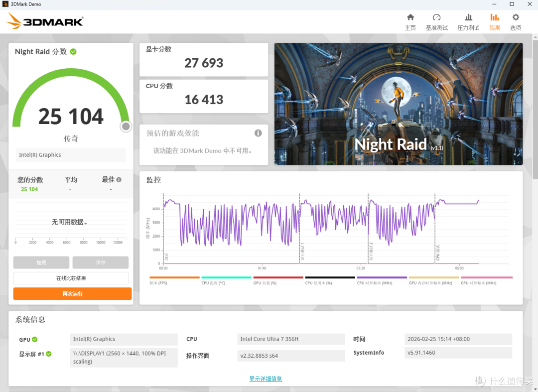The height and width of the screenshot is (392, 538).
Task: Click Intel Core Ultra 7 356H field
Action: 291,339
